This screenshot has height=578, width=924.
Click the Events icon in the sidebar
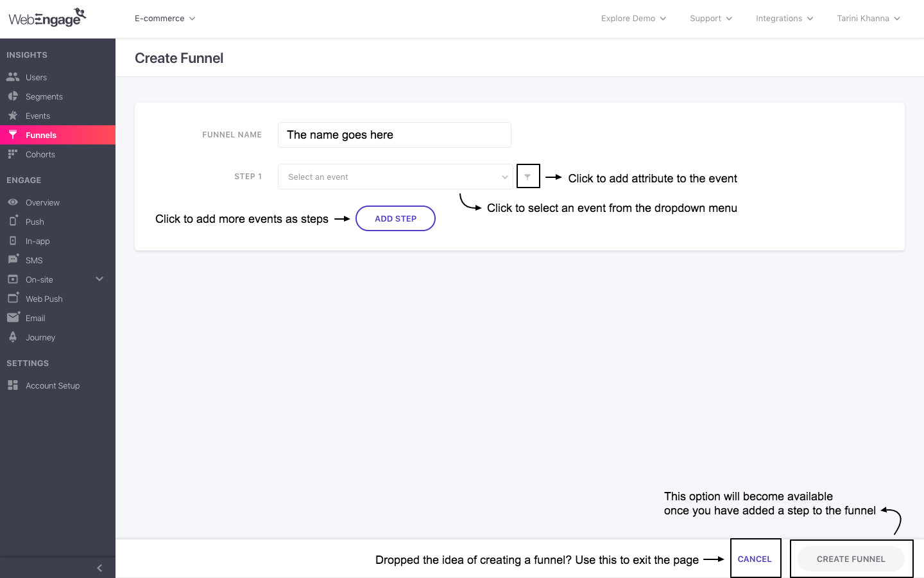13,116
